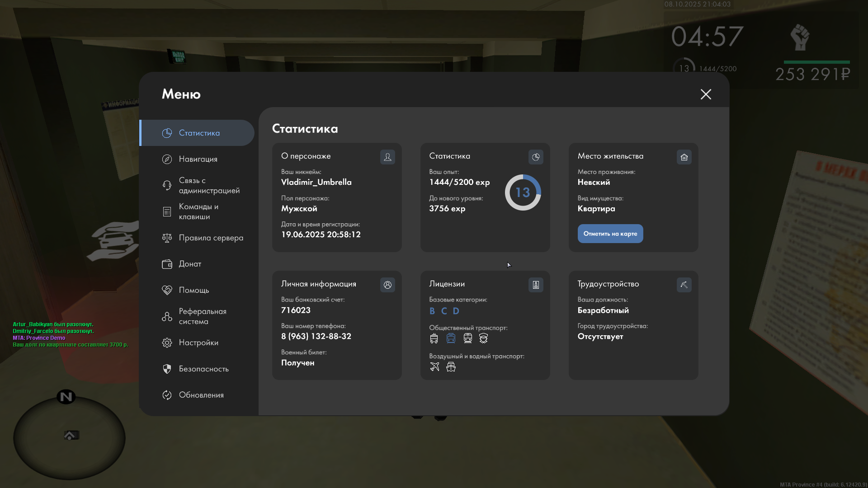Select Настройки in the sidebar
This screenshot has height=488, width=868.
point(198,343)
